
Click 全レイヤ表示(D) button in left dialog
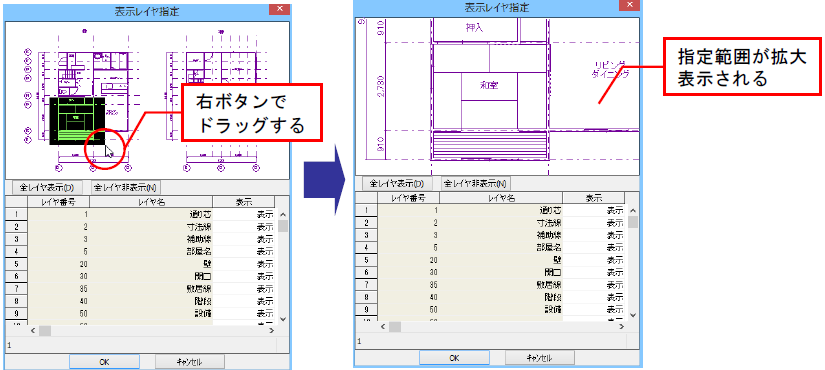[x=46, y=187]
